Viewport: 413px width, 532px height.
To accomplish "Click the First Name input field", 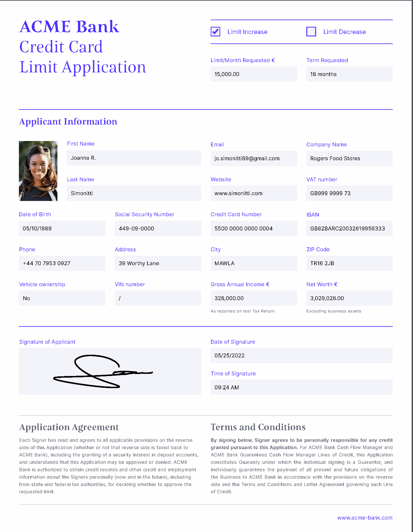I will tap(134, 158).
